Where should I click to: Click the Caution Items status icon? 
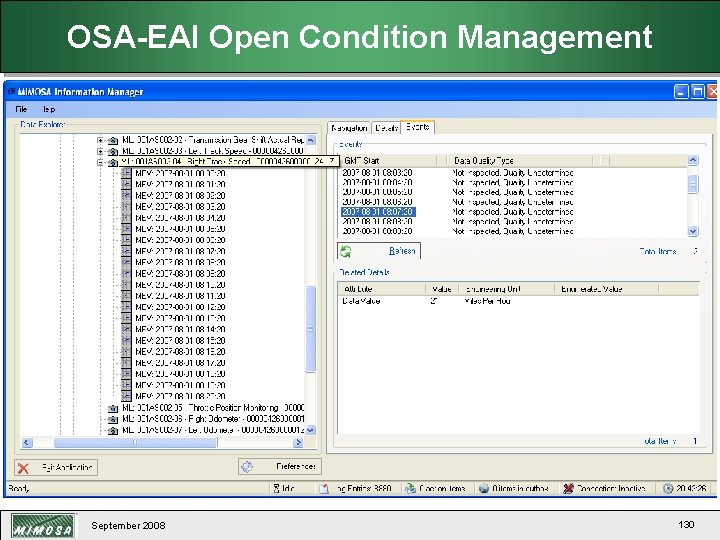pos(410,489)
